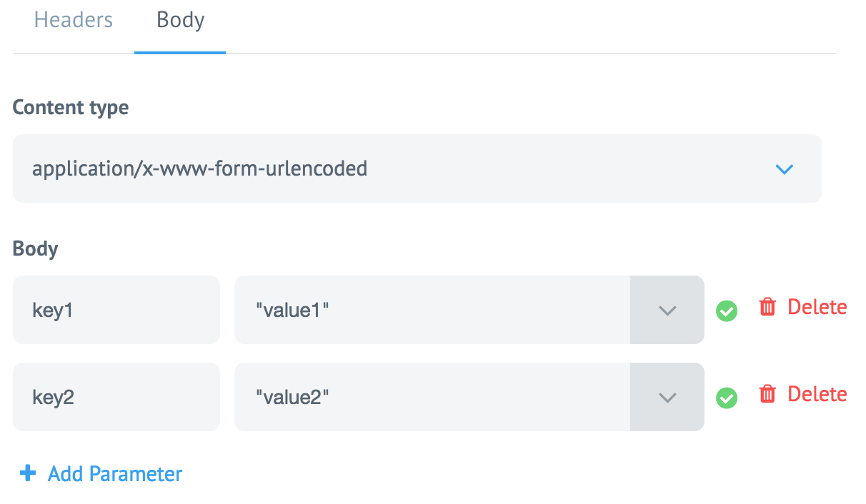The image size is (866, 504).
Task: Click the bold "Body" section heading
Action: pyautogui.click(x=36, y=248)
